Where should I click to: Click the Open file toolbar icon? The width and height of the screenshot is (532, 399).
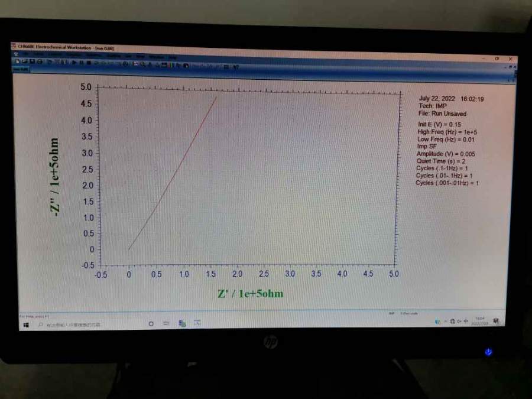25,61
